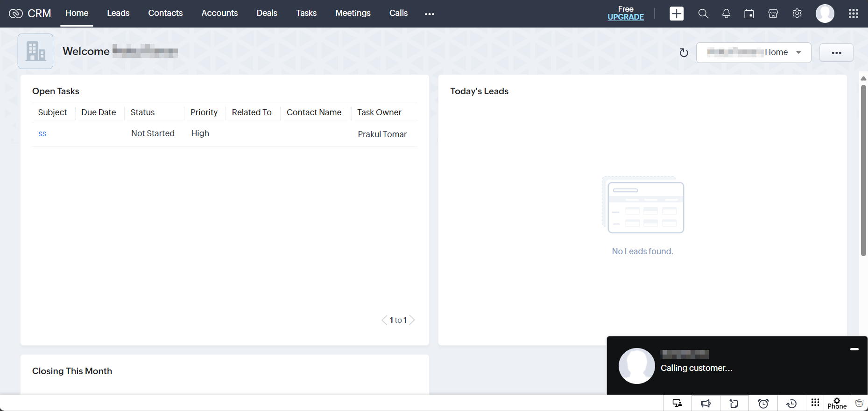Viewport: 868px width, 411px height.
Task: Open the apps grid in top bar
Action: coord(854,14)
